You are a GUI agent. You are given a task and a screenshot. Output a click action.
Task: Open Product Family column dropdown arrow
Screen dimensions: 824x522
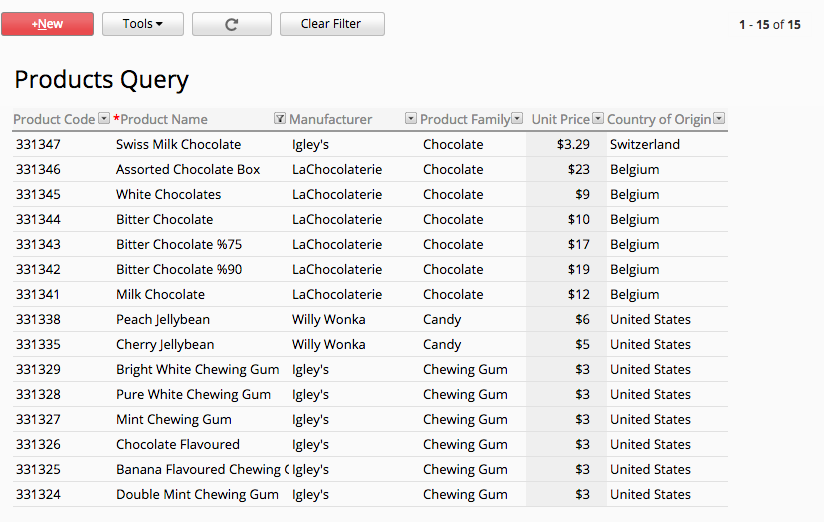pos(518,119)
